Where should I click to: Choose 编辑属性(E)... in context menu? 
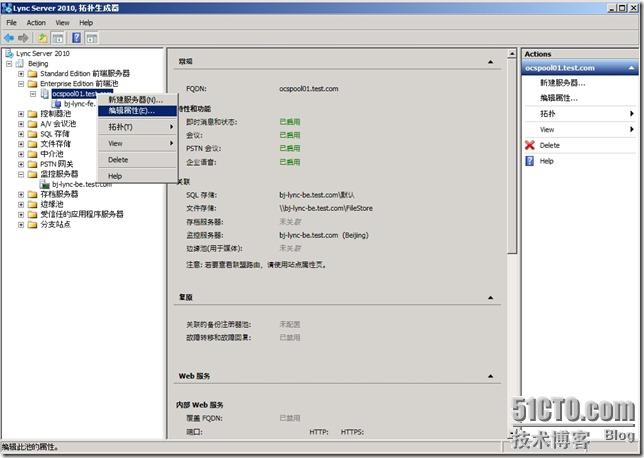click(138, 111)
